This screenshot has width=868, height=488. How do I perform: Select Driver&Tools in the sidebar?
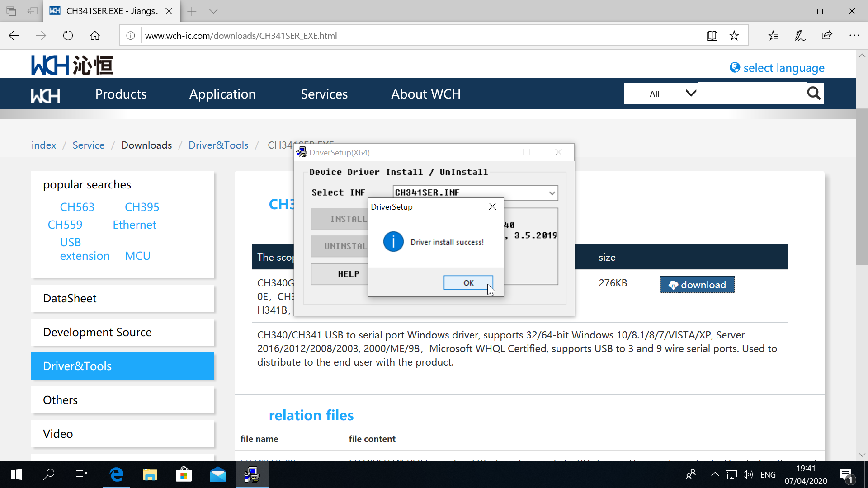point(123,366)
